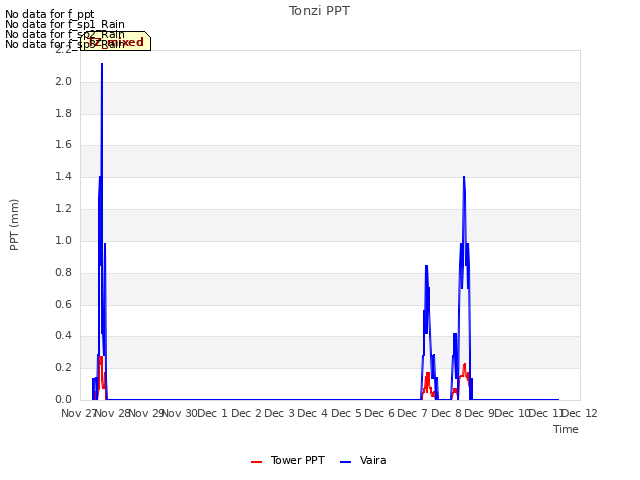Click the 1.2 y-axis tick label
This screenshot has width=640, height=480.
[x=63, y=209]
